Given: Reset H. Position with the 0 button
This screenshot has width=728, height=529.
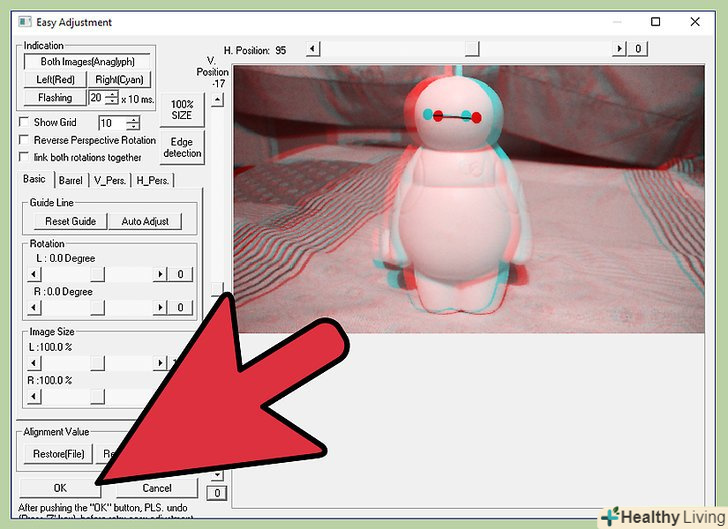Looking at the screenshot, I should coord(638,49).
